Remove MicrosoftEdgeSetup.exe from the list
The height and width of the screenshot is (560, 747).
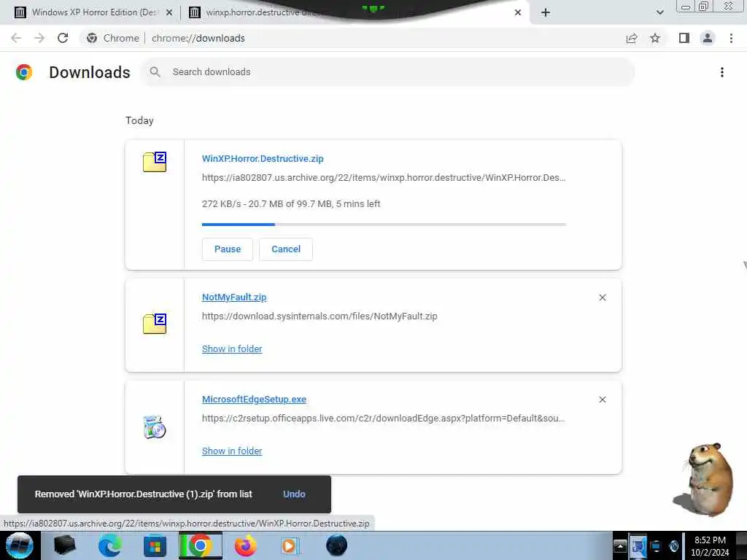pos(603,400)
